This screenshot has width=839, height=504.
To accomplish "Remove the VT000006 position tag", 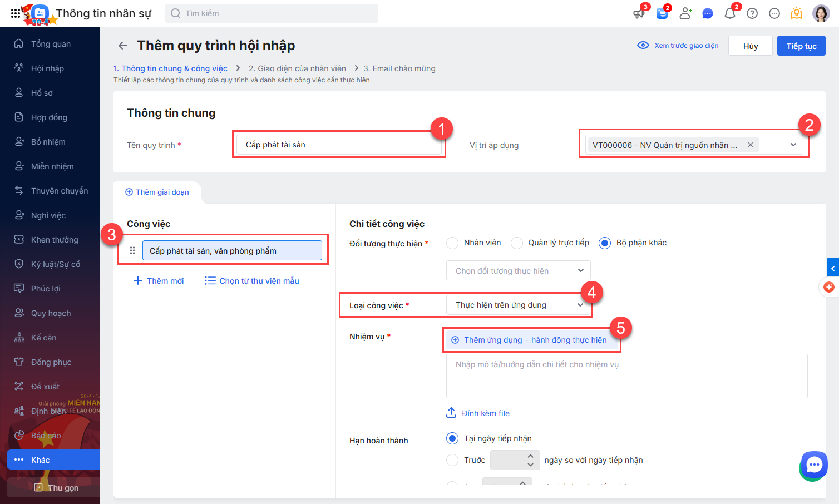I will (x=751, y=145).
